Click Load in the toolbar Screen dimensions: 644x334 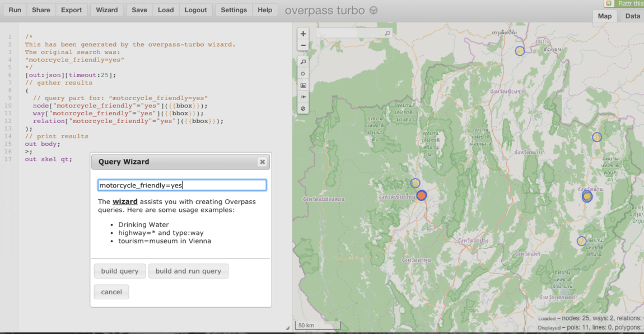(x=166, y=10)
